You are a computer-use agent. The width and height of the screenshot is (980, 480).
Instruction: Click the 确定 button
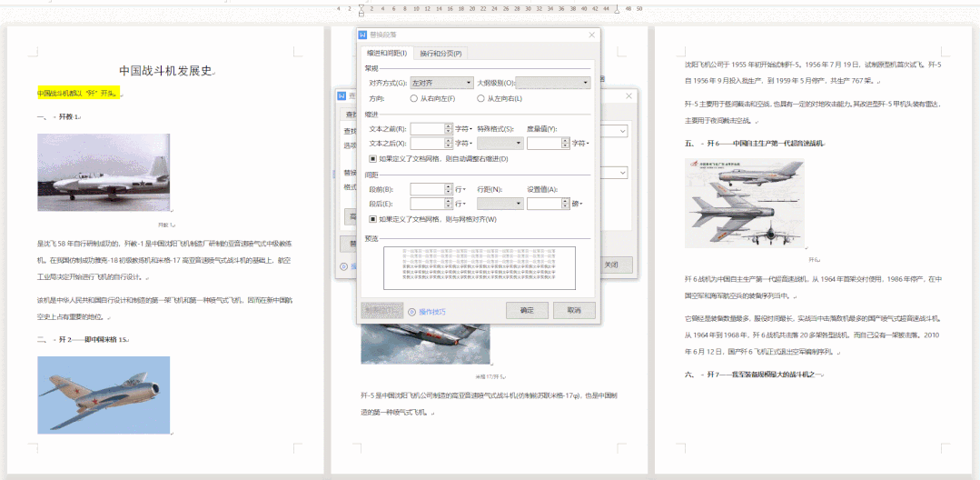527,310
